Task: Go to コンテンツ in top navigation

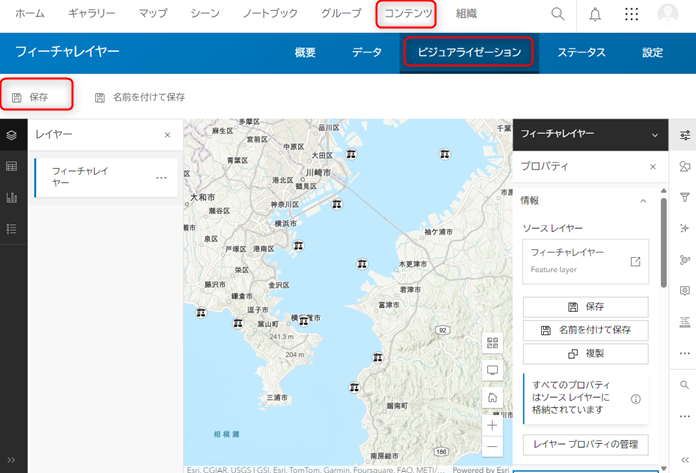Action: click(x=407, y=14)
